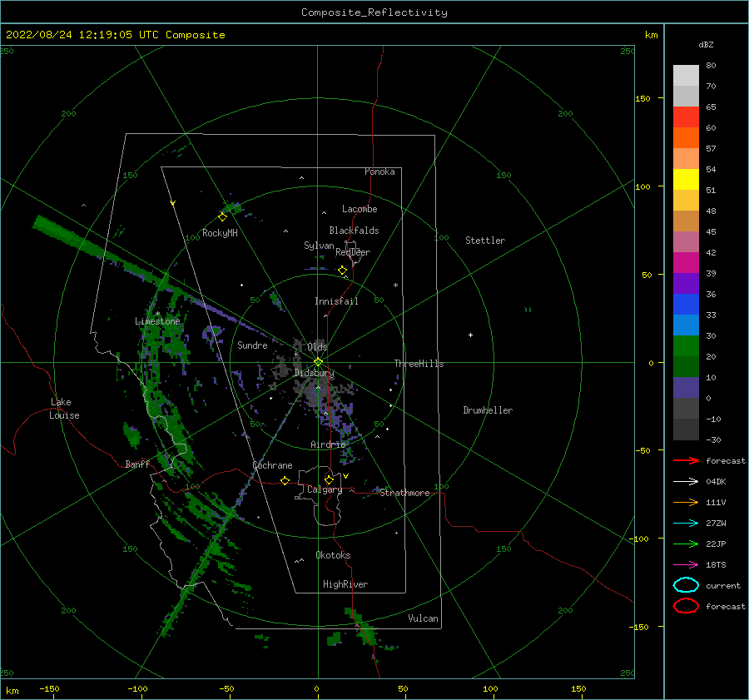Click the Strathmore label

404,493
